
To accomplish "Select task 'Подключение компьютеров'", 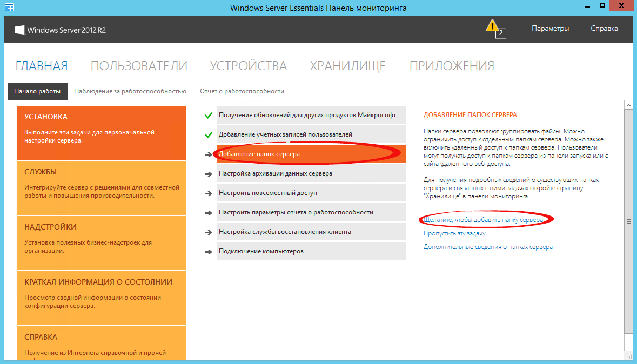I will click(312, 252).
